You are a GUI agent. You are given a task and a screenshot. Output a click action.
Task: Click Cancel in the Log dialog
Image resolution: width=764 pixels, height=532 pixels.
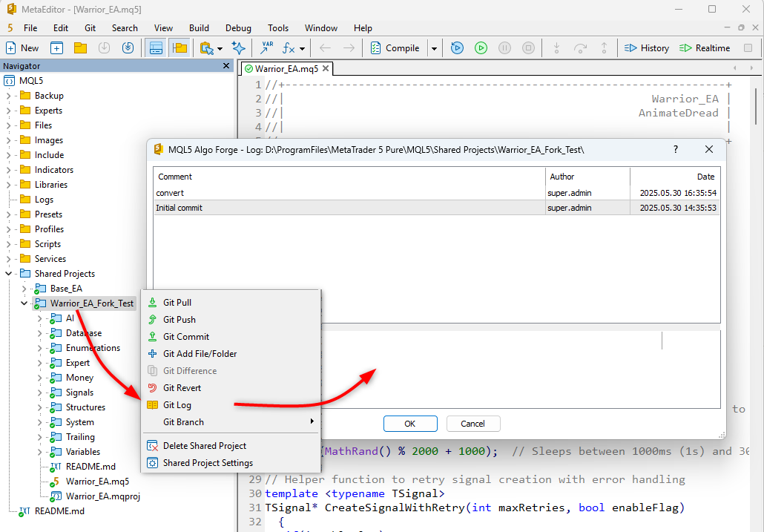(x=473, y=424)
